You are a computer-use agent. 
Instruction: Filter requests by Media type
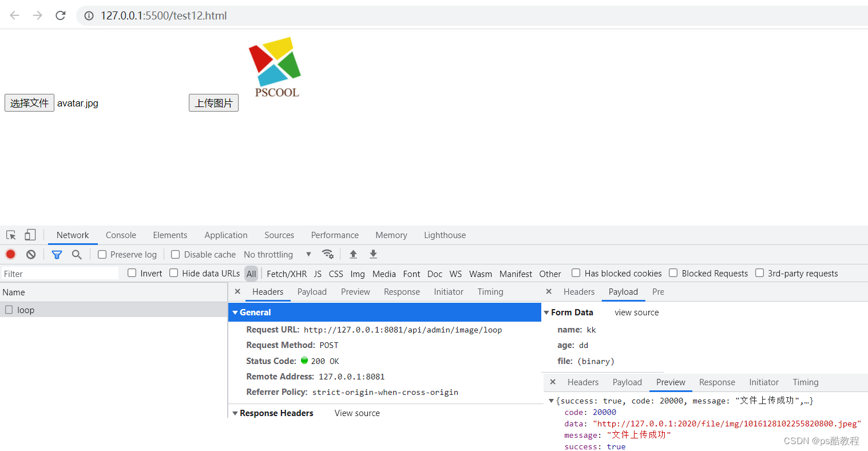click(384, 274)
